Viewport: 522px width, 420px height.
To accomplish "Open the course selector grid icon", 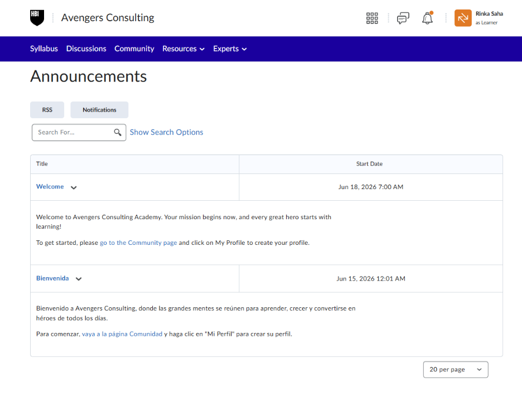I will pos(372,18).
